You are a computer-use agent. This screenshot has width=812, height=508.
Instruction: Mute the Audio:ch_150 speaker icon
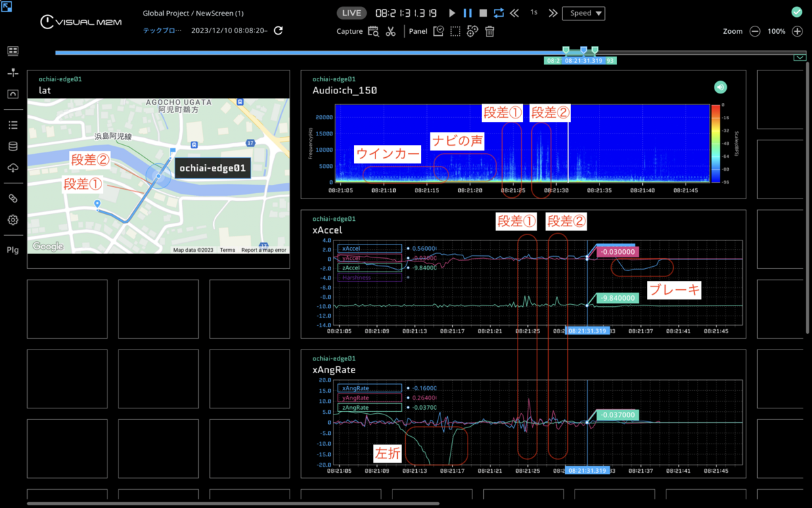720,87
